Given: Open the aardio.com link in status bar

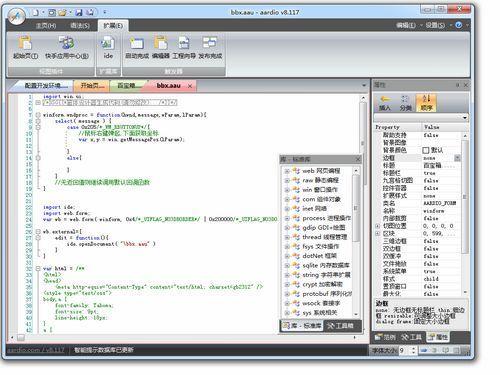Looking at the screenshot, I should [x=36, y=350].
